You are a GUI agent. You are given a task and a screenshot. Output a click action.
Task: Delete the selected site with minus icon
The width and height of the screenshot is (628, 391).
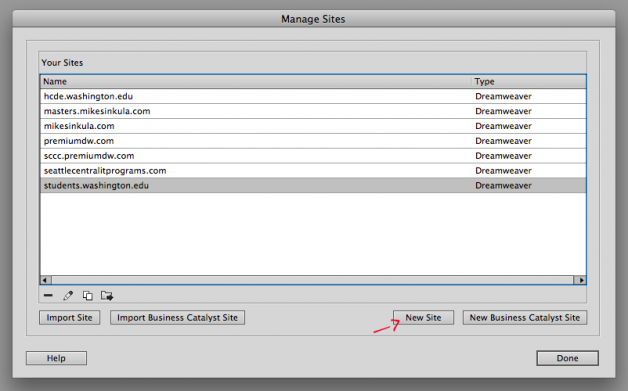pyautogui.click(x=48, y=296)
